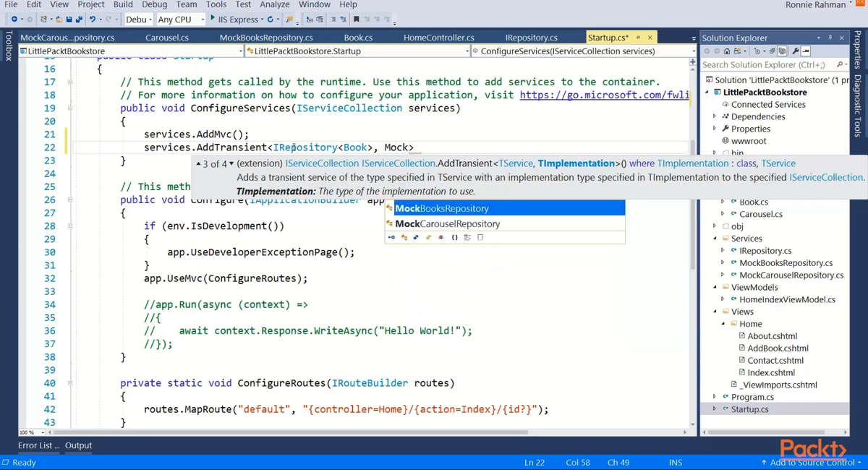The height and width of the screenshot is (470, 868).
Task: Collapse the Services folder
Action: [715, 239]
